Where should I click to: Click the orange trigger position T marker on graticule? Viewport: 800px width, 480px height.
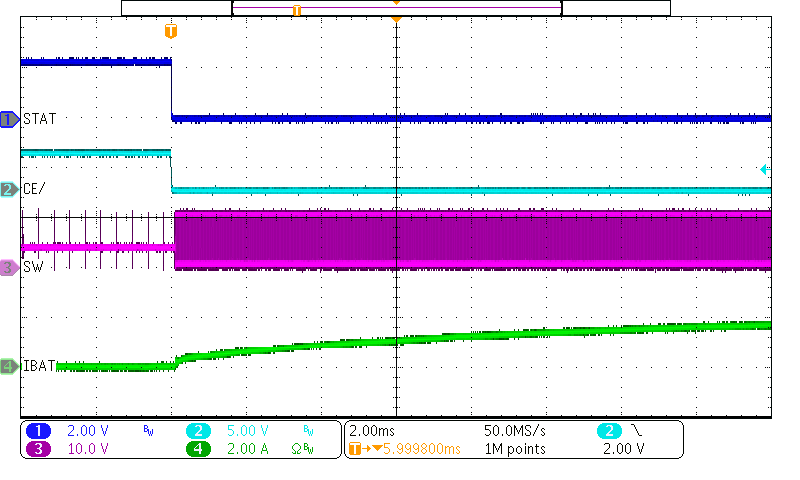pos(170,31)
